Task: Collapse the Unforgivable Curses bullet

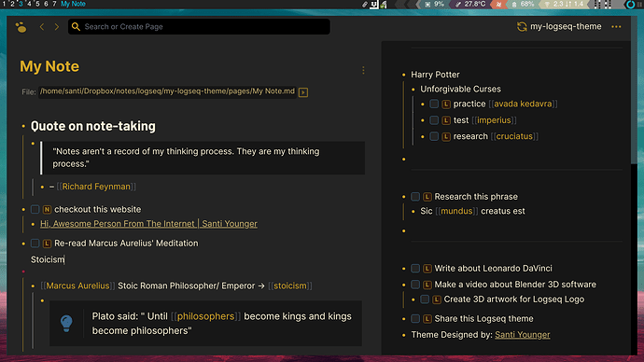Action: coord(413,90)
